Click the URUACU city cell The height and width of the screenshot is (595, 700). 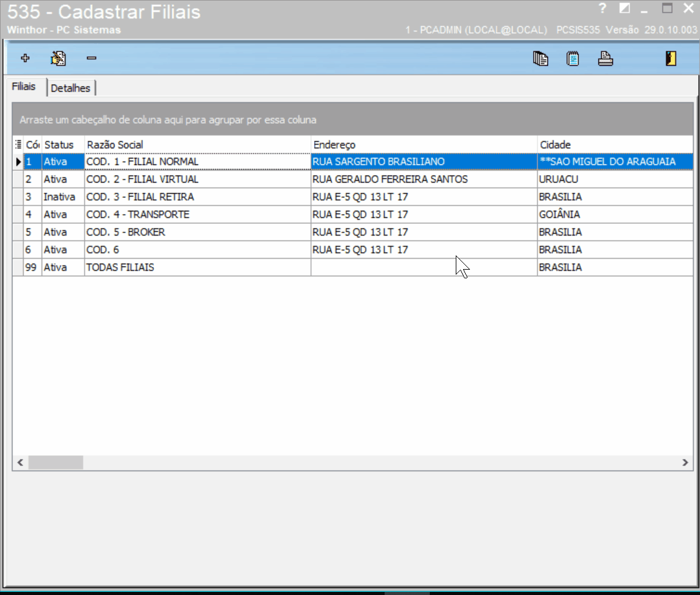pyautogui.click(x=615, y=179)
